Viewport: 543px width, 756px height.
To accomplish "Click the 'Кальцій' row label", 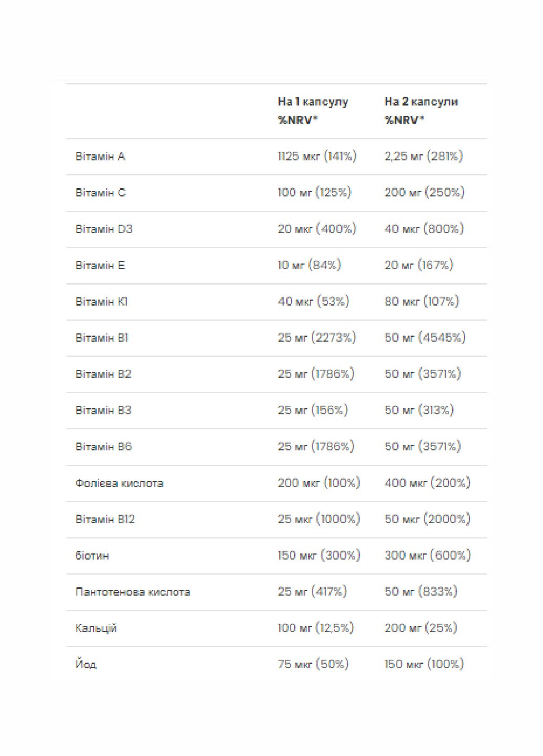I will [96, 628].
